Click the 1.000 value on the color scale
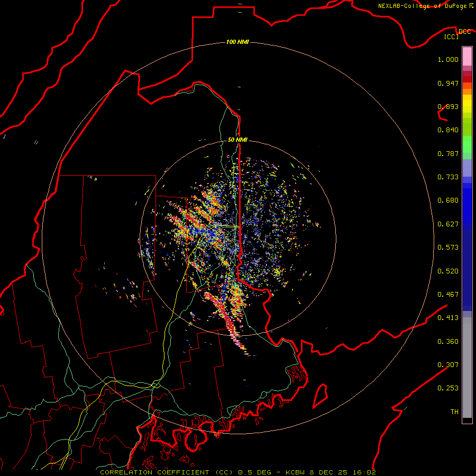Image resolution: width=476 pixels, height=476 pixels. pyautogui.click(x=448, y=59)
